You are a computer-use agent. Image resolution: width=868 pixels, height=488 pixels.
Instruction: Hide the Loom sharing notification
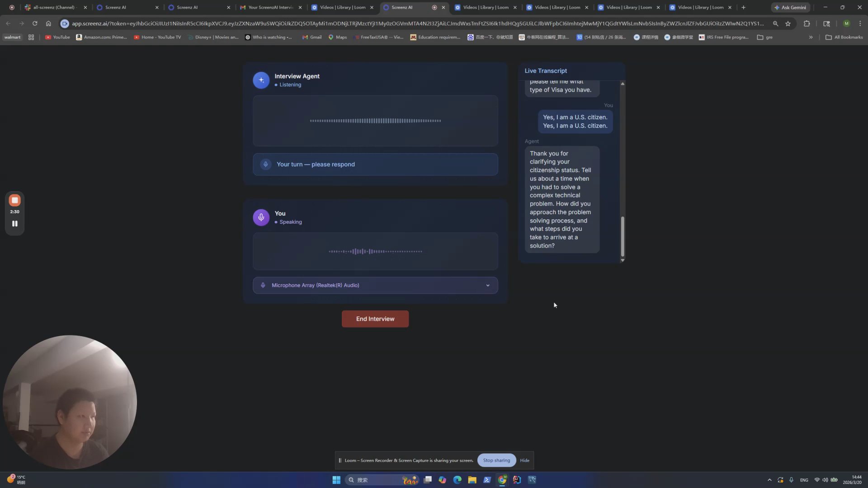524,460
